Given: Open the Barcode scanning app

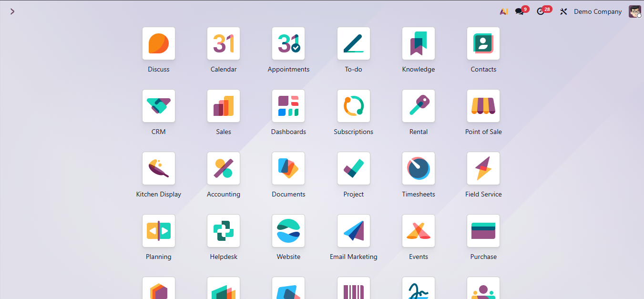Looking at the screenshot, I should click(353, 288).
